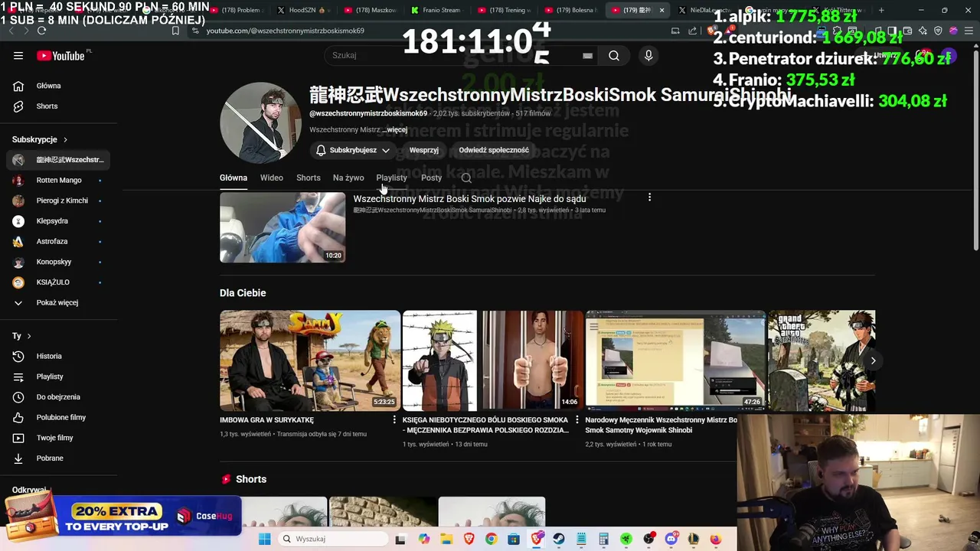Viewport: 980px width, 551px height.
Task: Open Pobrane downloads in sidebar
Action: point(58,458)
